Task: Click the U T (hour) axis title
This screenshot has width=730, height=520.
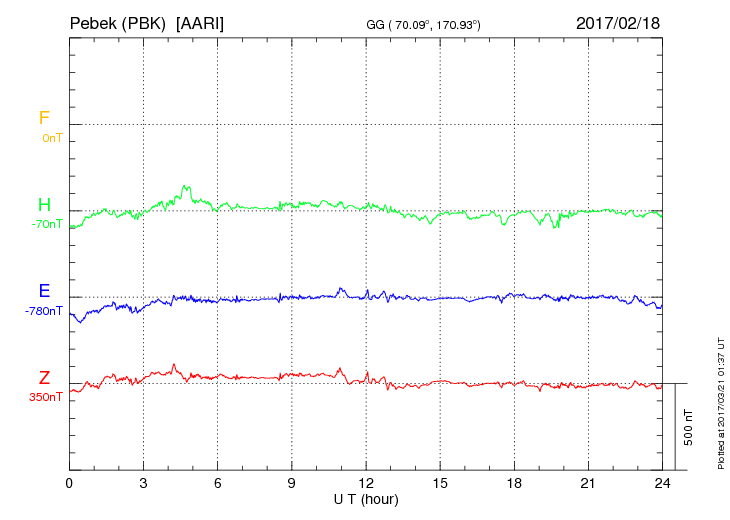Action: 366,498
